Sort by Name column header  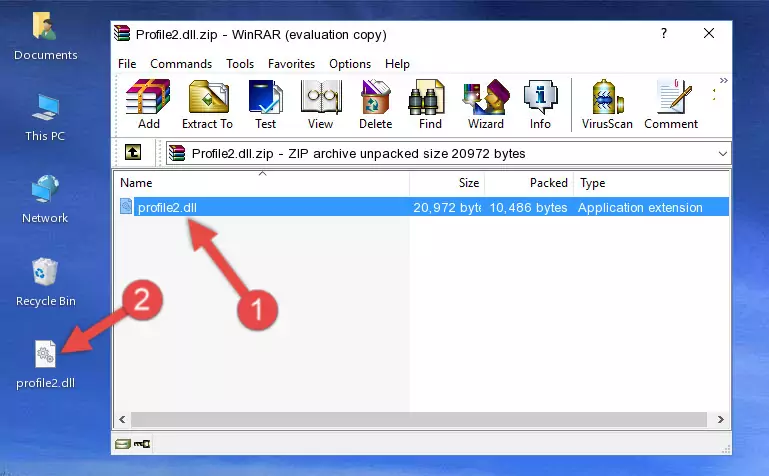[x=262, y=183]
